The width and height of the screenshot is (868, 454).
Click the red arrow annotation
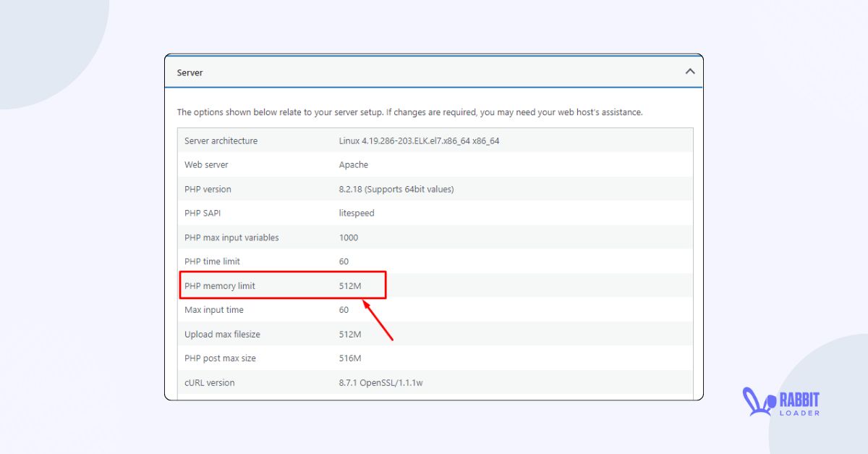tap(380, 319)
